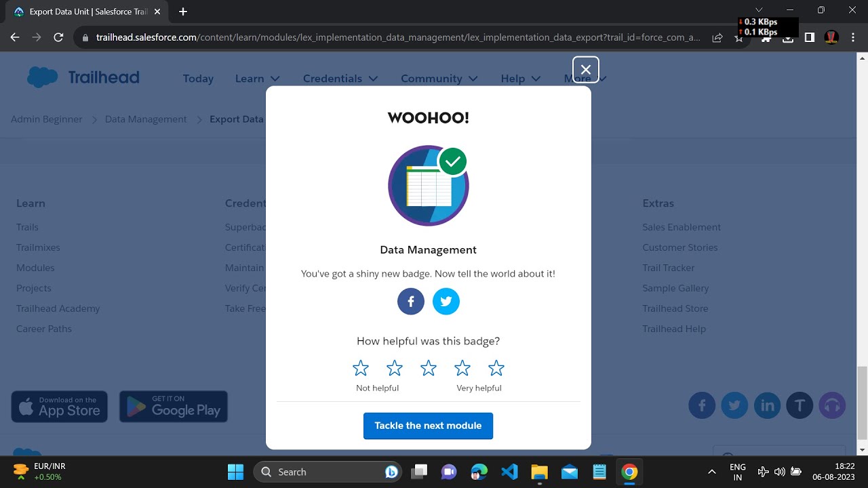Reload the current page

58,38
